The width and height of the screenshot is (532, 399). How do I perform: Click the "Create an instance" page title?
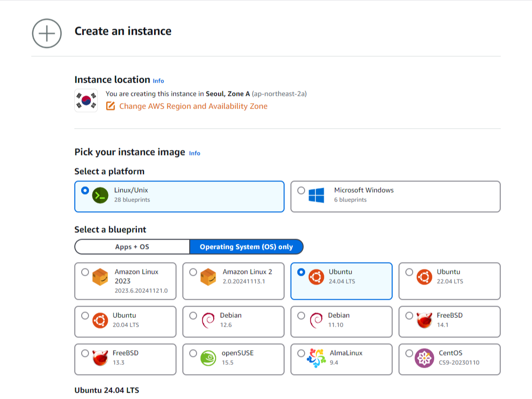pos(123,31)
